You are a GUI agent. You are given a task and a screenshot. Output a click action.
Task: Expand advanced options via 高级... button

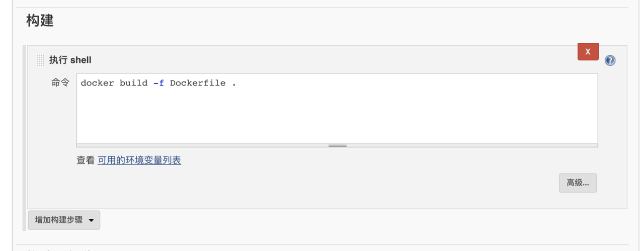578,183
